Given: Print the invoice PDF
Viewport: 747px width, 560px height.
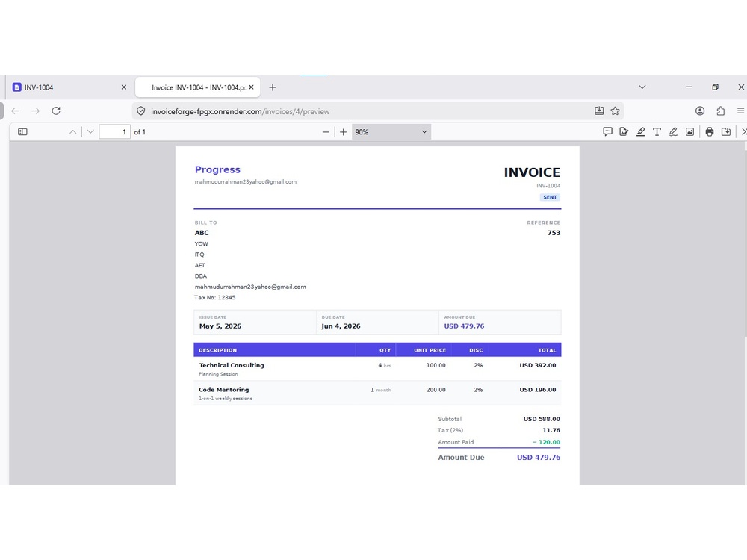Looking at the screenshot, I should [710, 132].
